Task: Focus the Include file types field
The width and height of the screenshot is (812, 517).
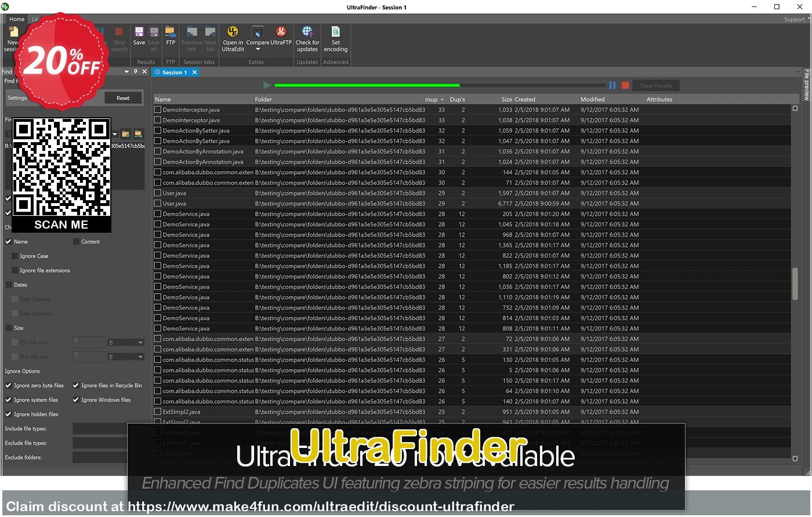Action: coord(108,429)
